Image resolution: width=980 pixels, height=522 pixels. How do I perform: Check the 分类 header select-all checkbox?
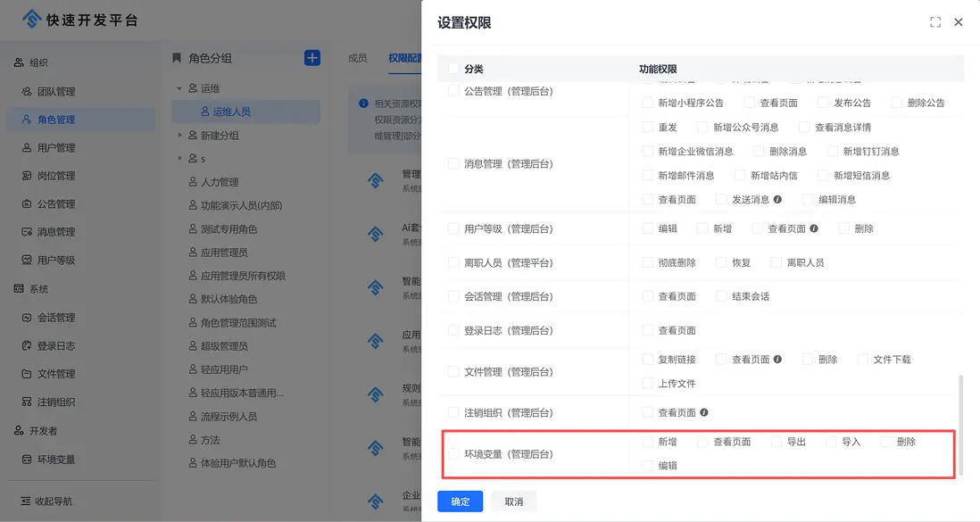[x=453, y=69]
